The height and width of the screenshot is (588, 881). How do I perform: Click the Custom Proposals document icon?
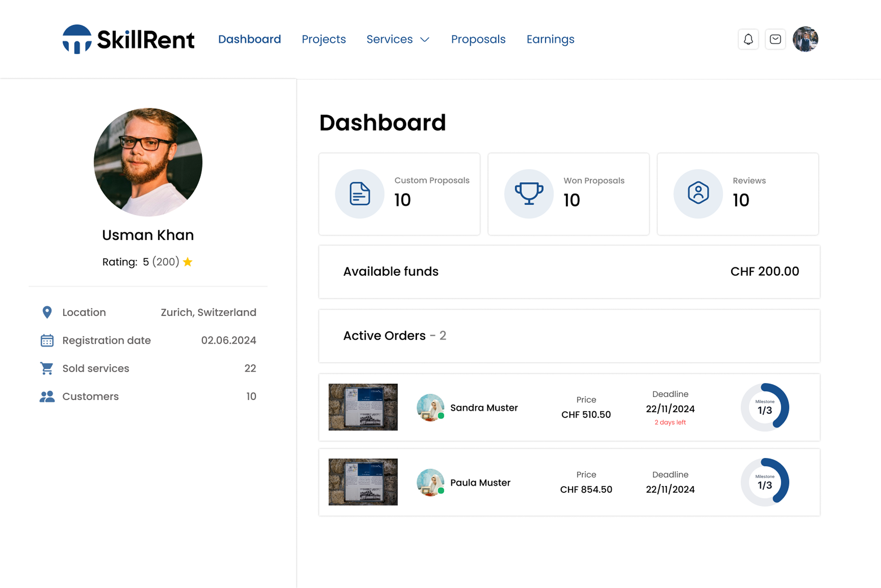click(359, 194)
